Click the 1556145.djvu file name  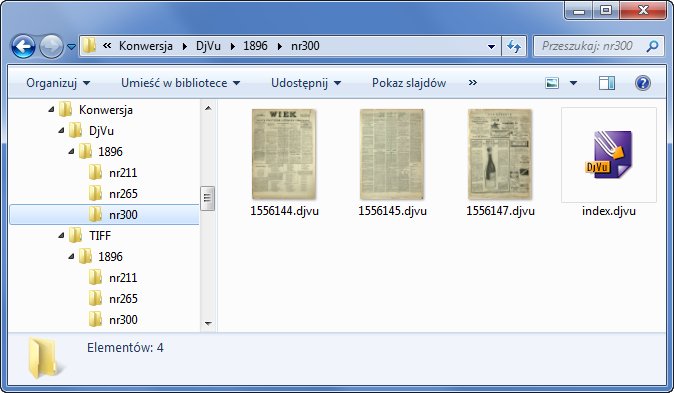392,211
